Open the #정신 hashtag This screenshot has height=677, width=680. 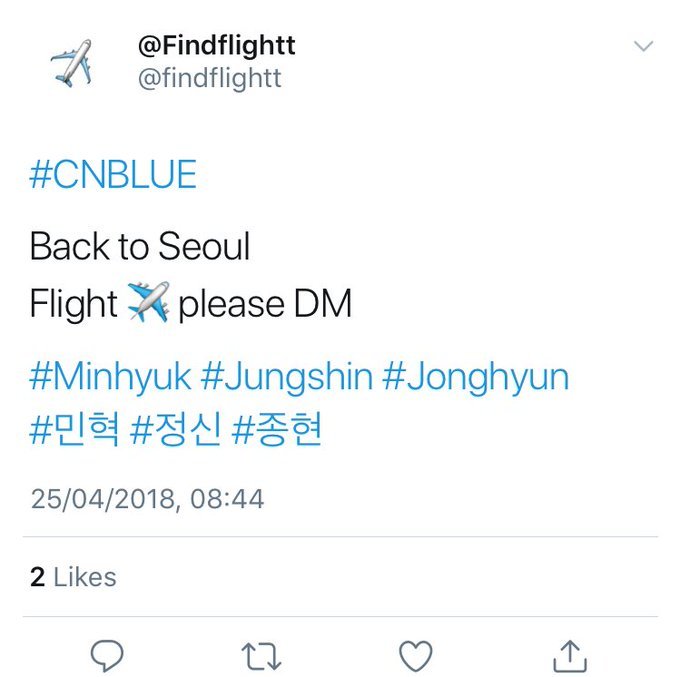(176, 429)
